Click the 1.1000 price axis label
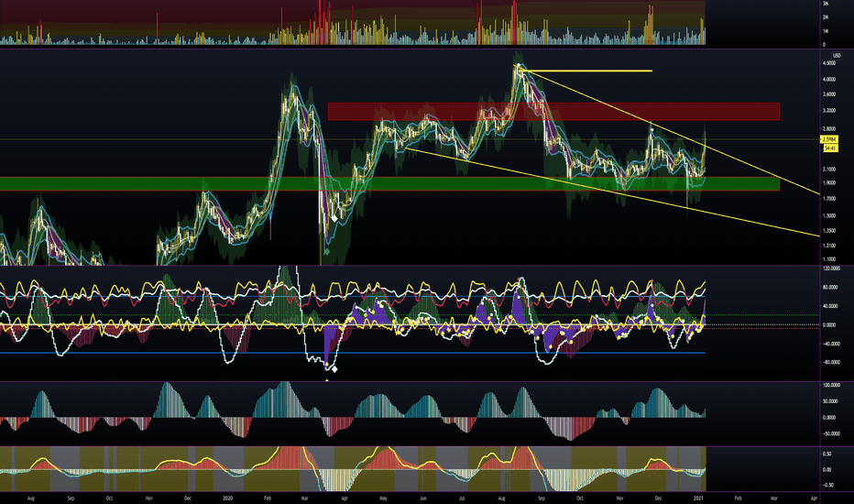 (829, 259)
